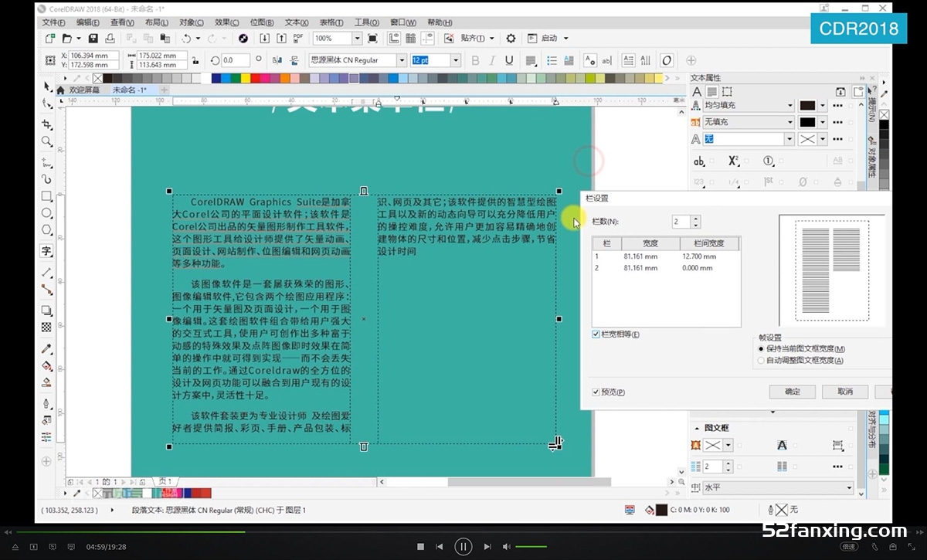Add a new document with the plus tab button
Image resolution: width=927 pixels, height=560 pixels.
click(x=164, y=90)
